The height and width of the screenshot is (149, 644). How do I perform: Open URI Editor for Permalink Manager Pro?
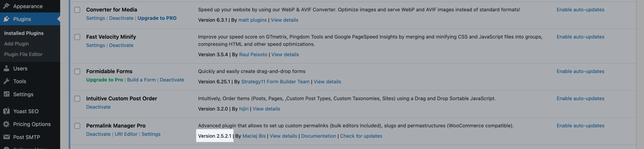click(x=126, y=134)
